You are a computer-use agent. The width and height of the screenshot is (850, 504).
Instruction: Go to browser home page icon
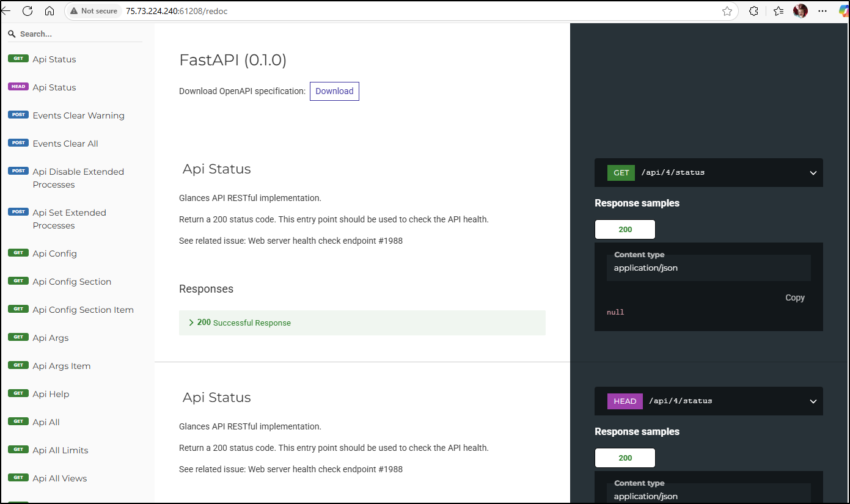pyautogui.click(x=49, y=11)
